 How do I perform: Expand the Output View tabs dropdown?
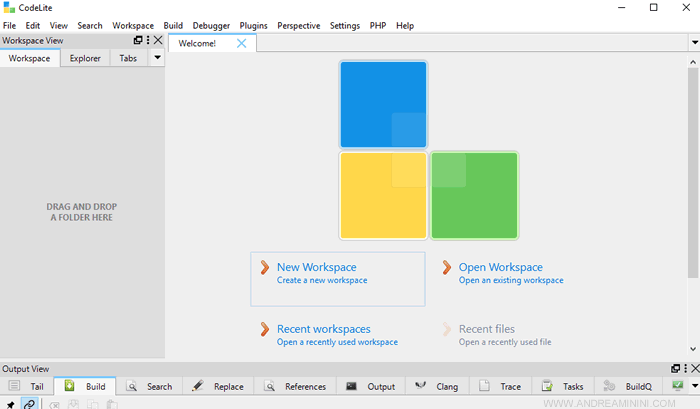coord(693,386)
